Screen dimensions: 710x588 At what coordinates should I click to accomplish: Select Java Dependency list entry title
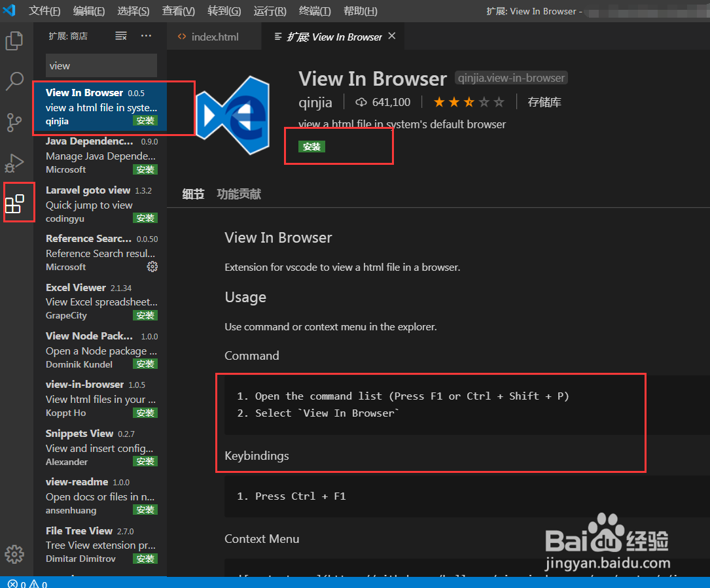point(89,141)
